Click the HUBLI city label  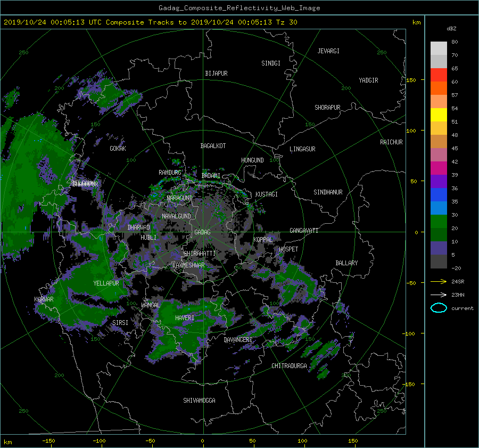148,238
